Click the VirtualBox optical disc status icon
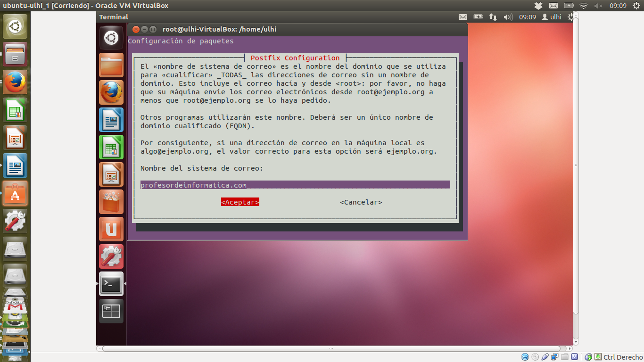644x362 pixels. 535,357
